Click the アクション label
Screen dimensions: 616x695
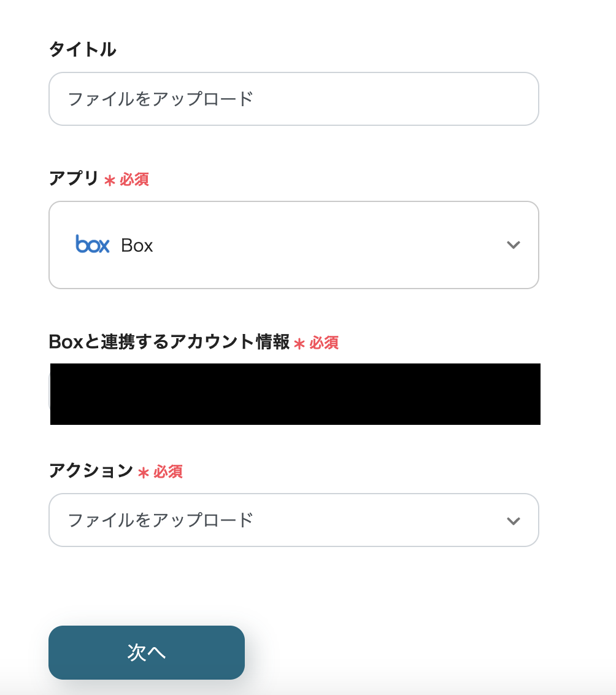[91, 471]
